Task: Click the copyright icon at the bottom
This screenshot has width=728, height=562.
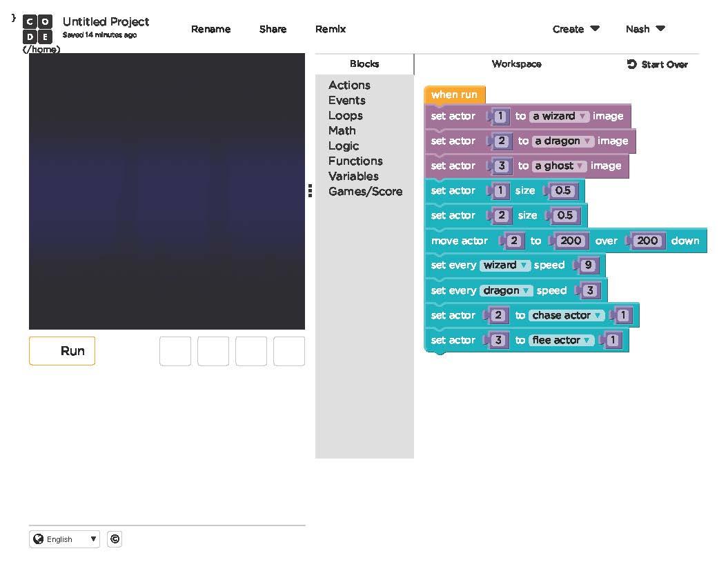Action: pos(115,539)
